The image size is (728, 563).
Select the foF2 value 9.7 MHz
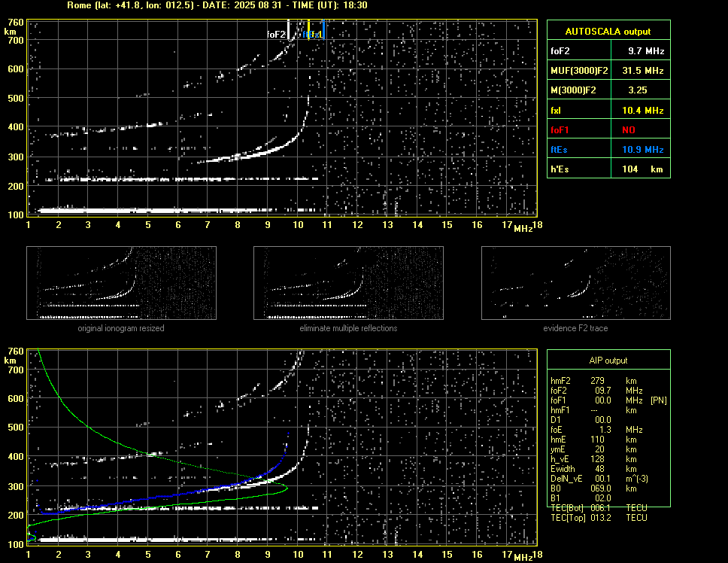646,51
